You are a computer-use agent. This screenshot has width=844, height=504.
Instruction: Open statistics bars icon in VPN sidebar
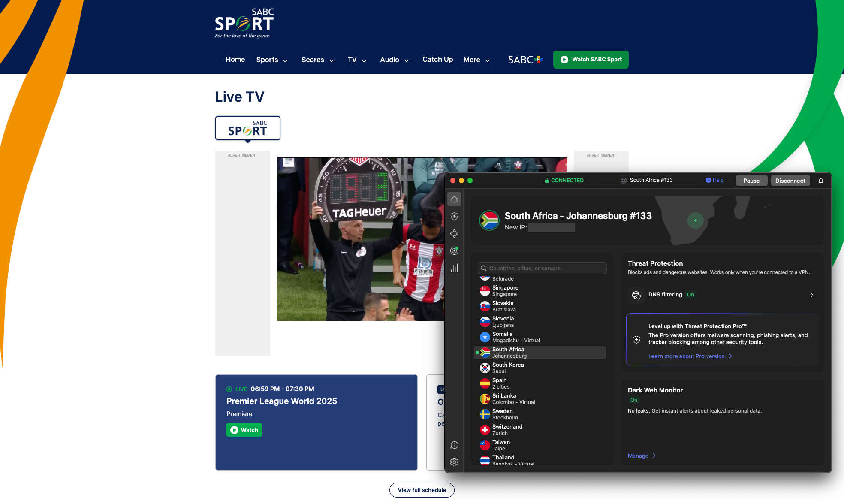454,268
